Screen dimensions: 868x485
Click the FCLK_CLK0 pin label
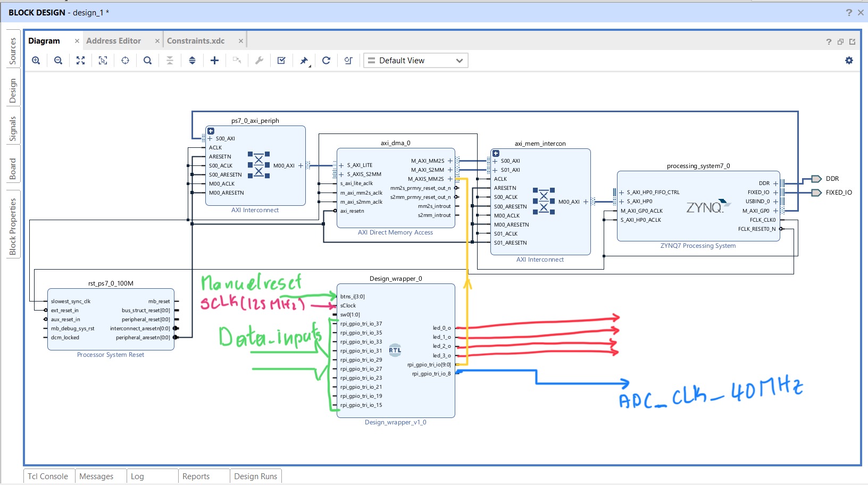click(x=763, y=220)
